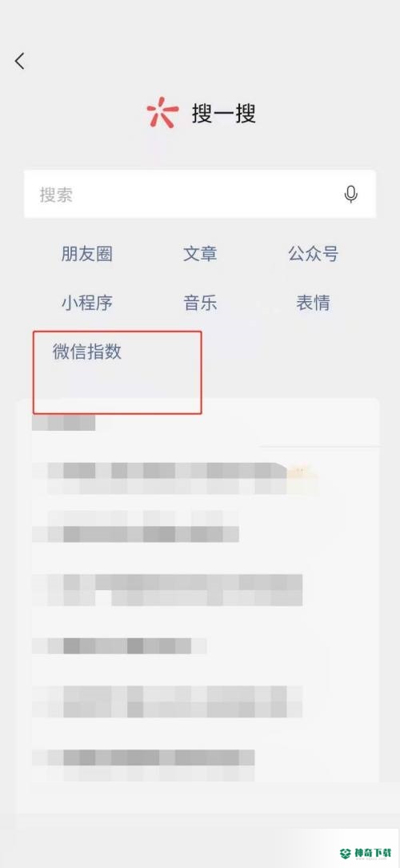Click the 搜一搜 title text
This screenshot has height=868, width=400.
(224, 114)
